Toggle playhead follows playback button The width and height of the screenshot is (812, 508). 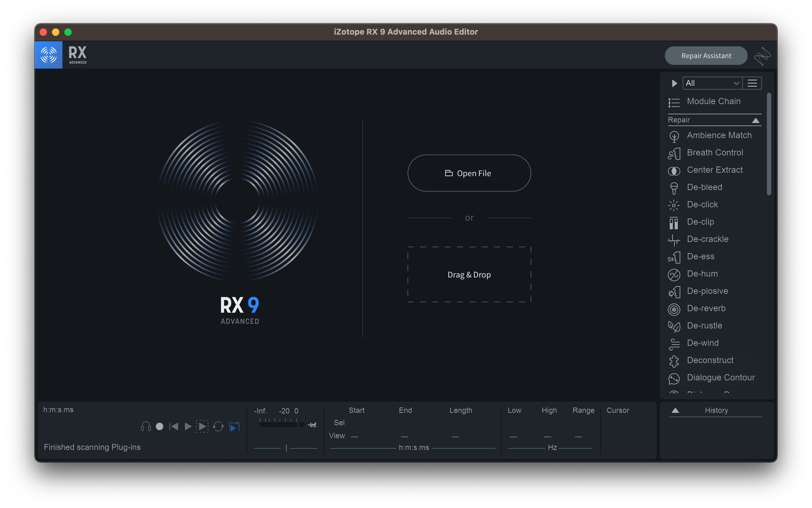pos(234,426)
